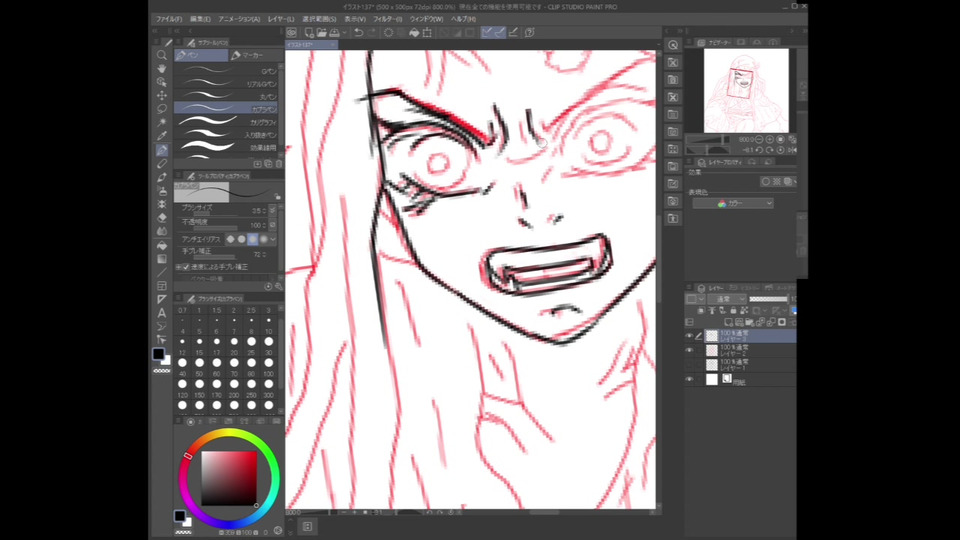Hide レイヤー2 with its eye icon

[689, 350]
